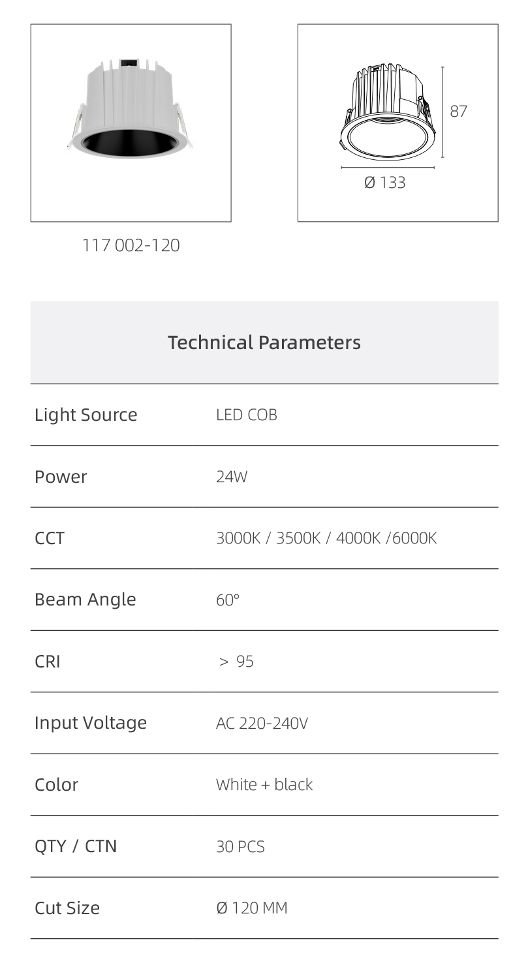Click the AC 220-240V value
Viewport: 528px width, 980px height.
[262, 723]
